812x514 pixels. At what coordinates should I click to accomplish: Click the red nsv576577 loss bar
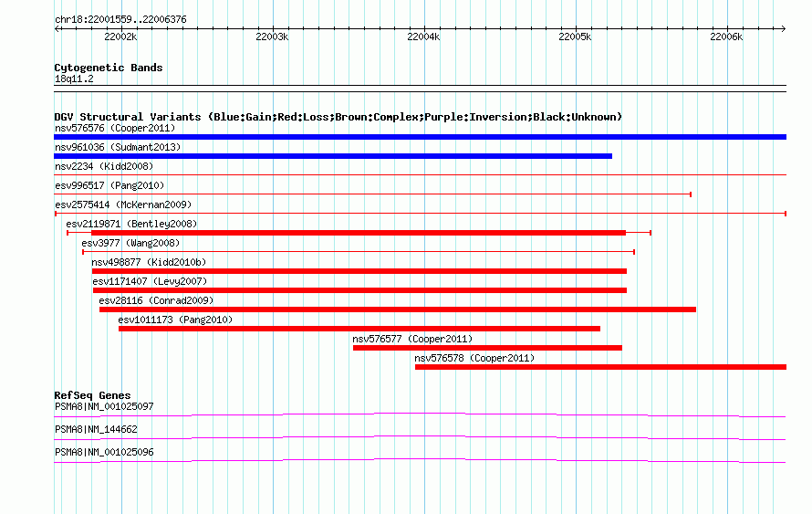[x=487, y=348]
